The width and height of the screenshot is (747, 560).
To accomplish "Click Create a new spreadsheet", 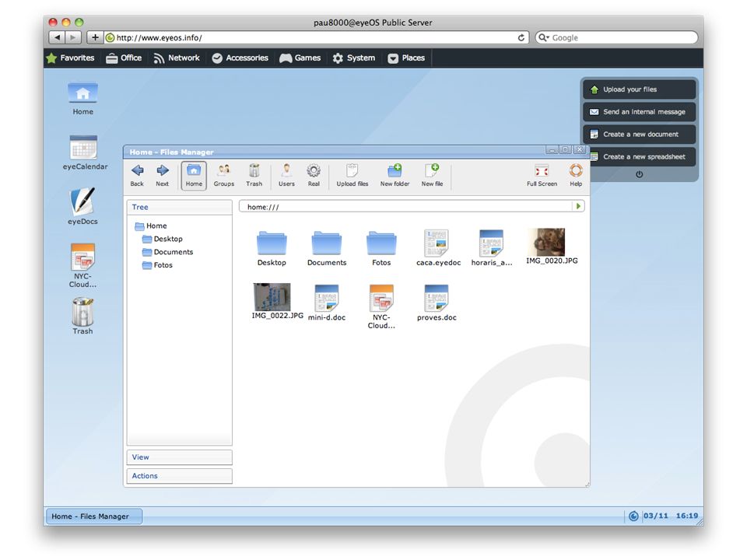I will pyautogui.click(x=643, y=156).
